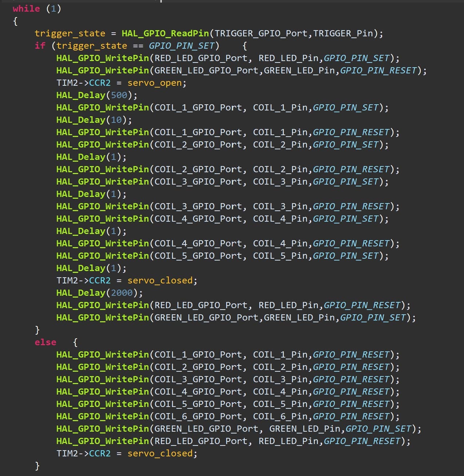Click the HAL_GPIO_ReadPin function call
Screen dimensions: 464x476
coord(165,33)
